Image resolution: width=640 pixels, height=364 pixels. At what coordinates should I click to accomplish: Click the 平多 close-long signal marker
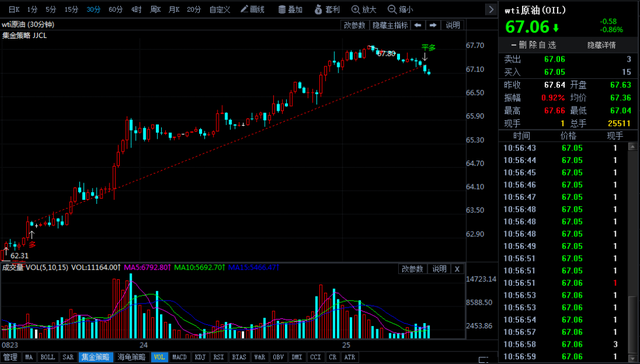pyautogui.click(x=428, y=48)
